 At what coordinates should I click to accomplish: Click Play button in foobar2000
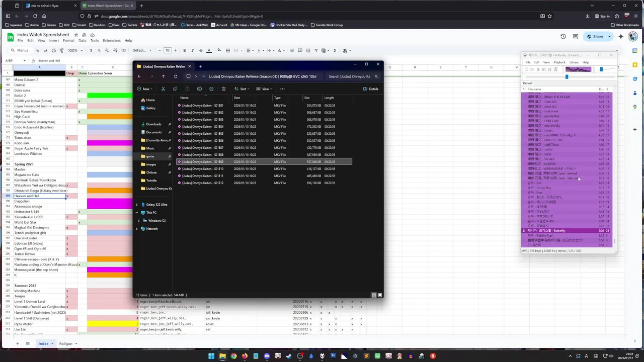pyautogui.click(x=532, y=69)
